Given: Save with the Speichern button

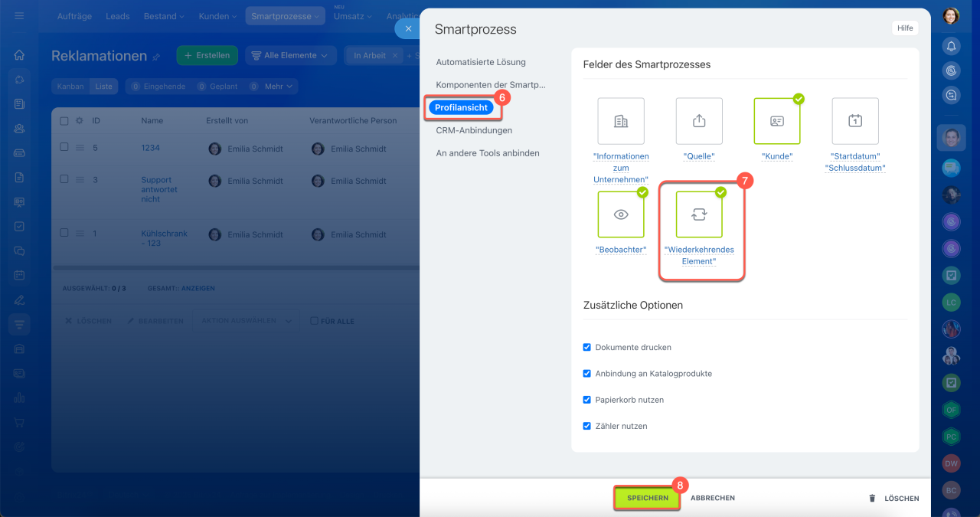Looking at the screenshot, I should point(647,498).
